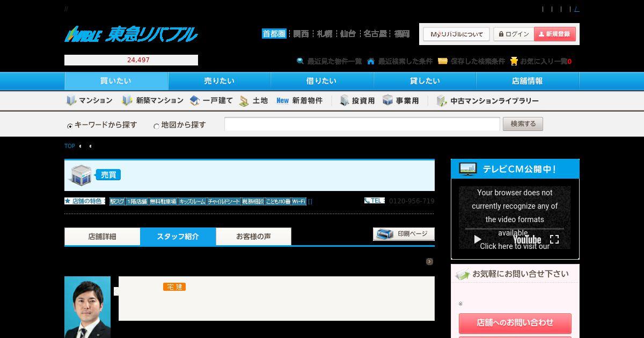Click the 0120-956-719 phone number
This screenshot has height=338, width=644.
tap(412, 201)
